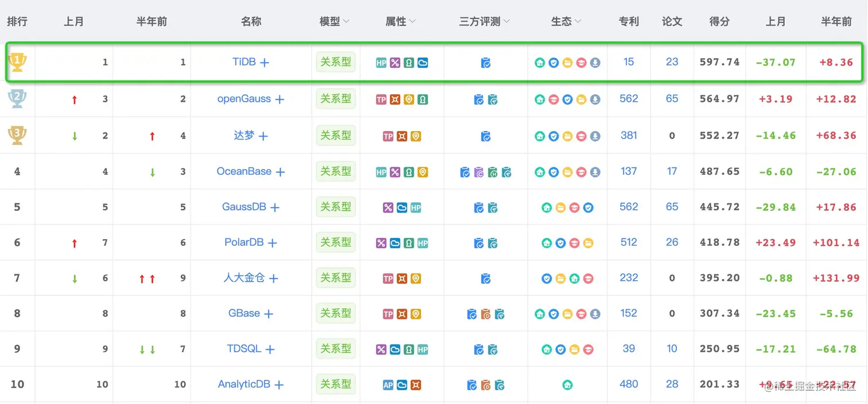Expand the plus sign beside GBase
Viewport: 868px width, 404px height.
point(269,314)
